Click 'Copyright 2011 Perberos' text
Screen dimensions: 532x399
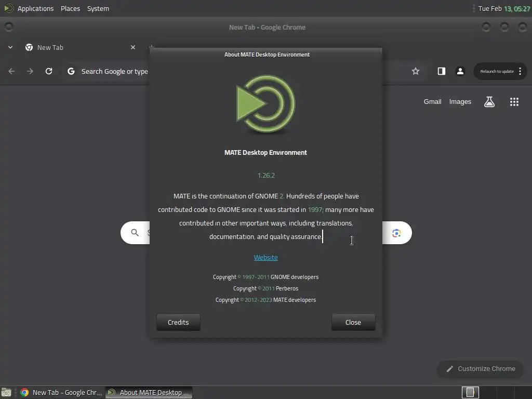pyautogui.click(x=265, y=288)
